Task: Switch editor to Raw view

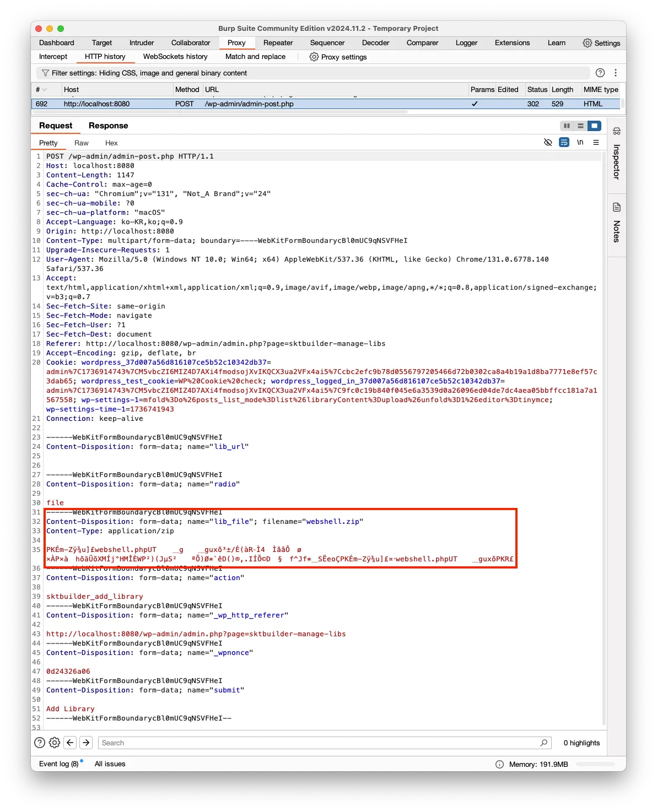Action: pos(82,143)
